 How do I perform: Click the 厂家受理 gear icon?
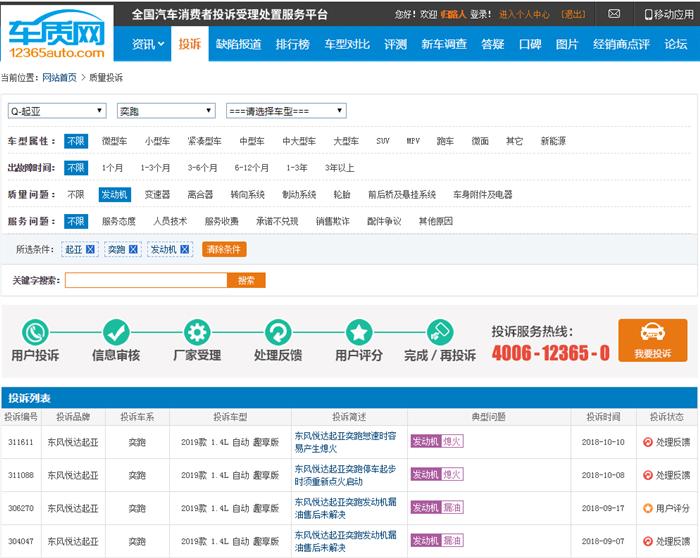tap(197, 333)
